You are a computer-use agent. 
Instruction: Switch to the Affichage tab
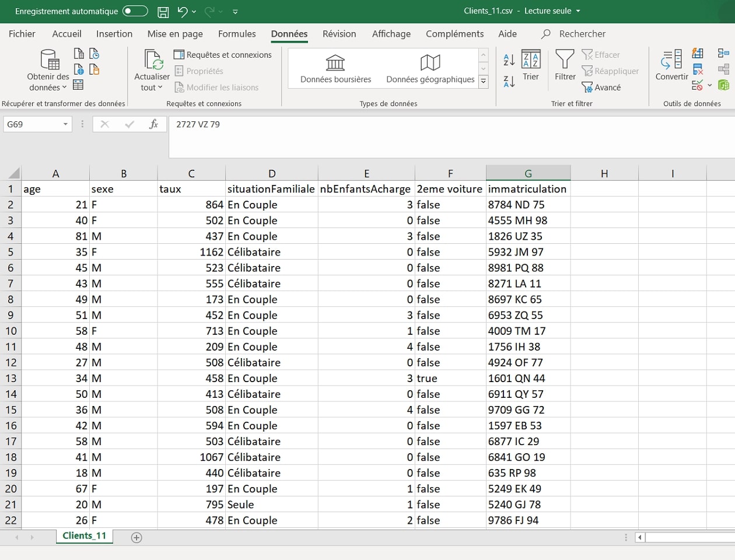[x=391, y=34]
